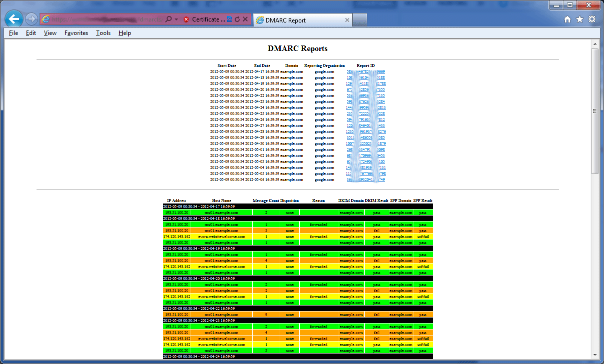Click black header row ending 2012-04-19 16:59:59

(298, 248)
